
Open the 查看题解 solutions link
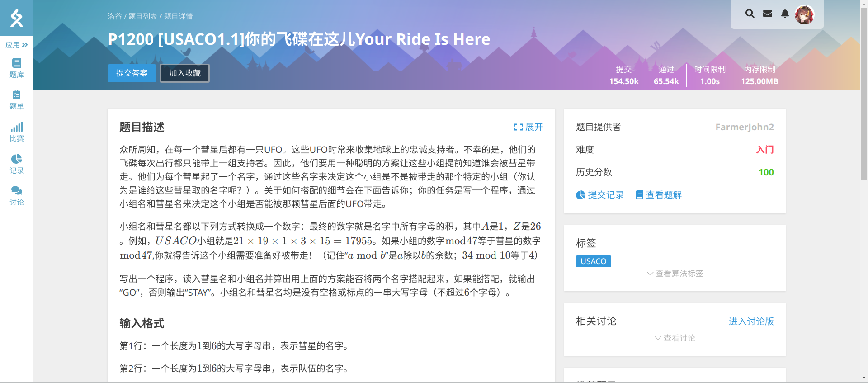659,195
